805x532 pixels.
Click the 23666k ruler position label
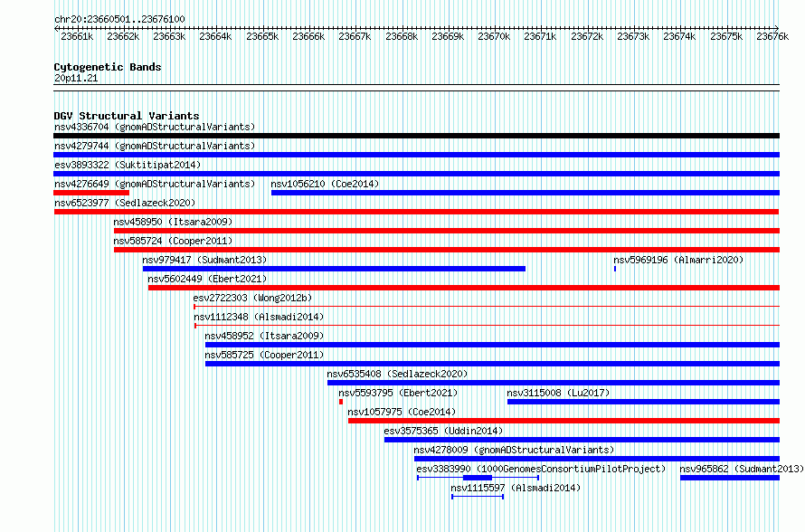[308, 36]
